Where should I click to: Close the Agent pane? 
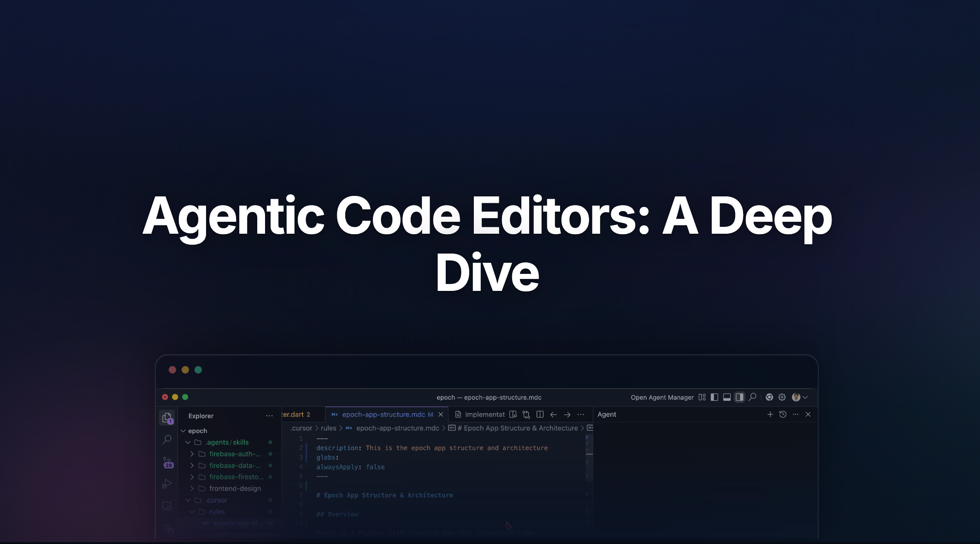point(808,414)
